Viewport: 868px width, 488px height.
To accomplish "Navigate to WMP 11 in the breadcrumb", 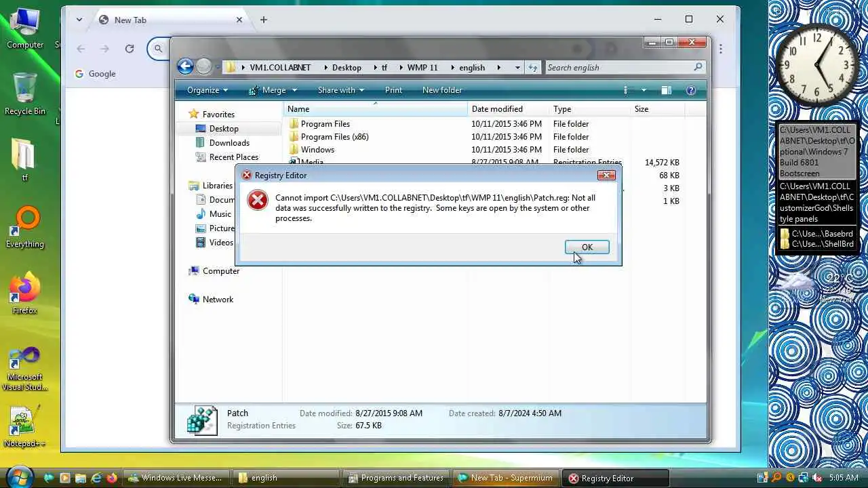I will click(x=422, y=67).
